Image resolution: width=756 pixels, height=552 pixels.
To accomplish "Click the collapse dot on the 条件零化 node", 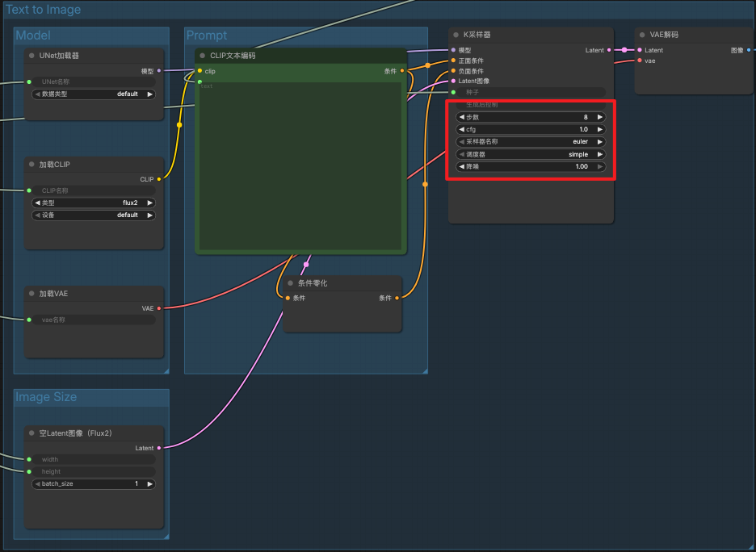I will click(x=290, y=283).
